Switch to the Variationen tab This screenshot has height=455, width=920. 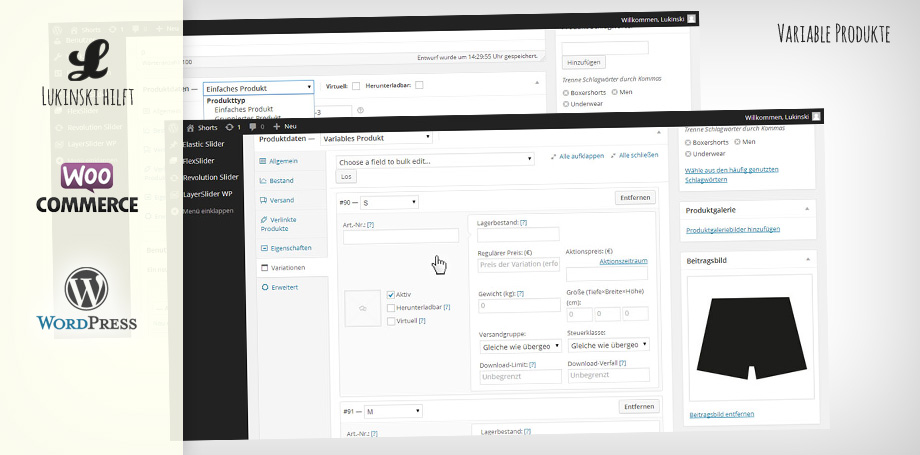click(x=292, y=268)
